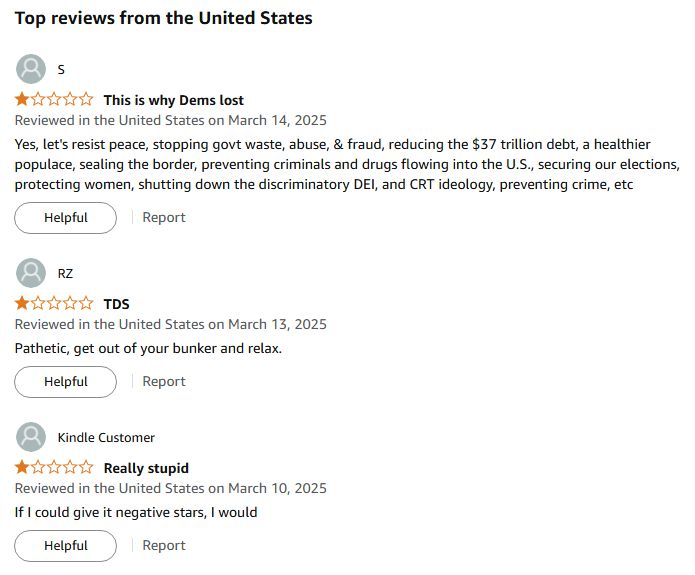
Task: Report the TDS review by RZ
Action: [164, 381]
